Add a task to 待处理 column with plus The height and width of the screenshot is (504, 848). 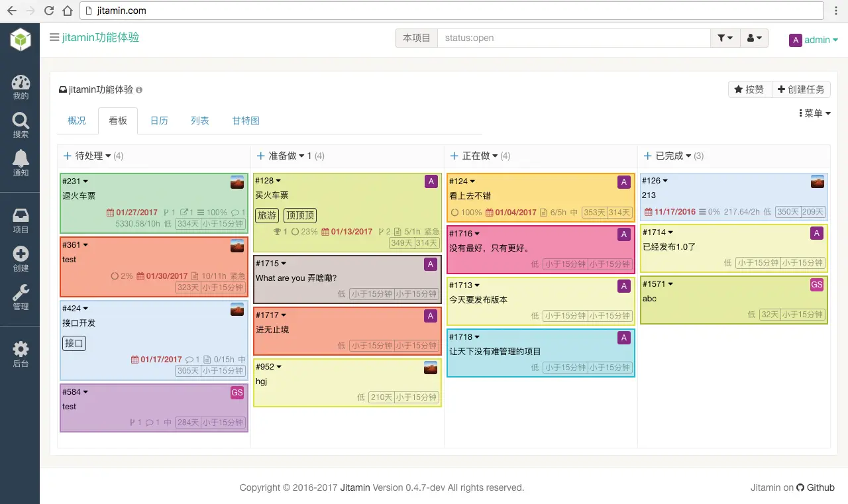(67, 156)
